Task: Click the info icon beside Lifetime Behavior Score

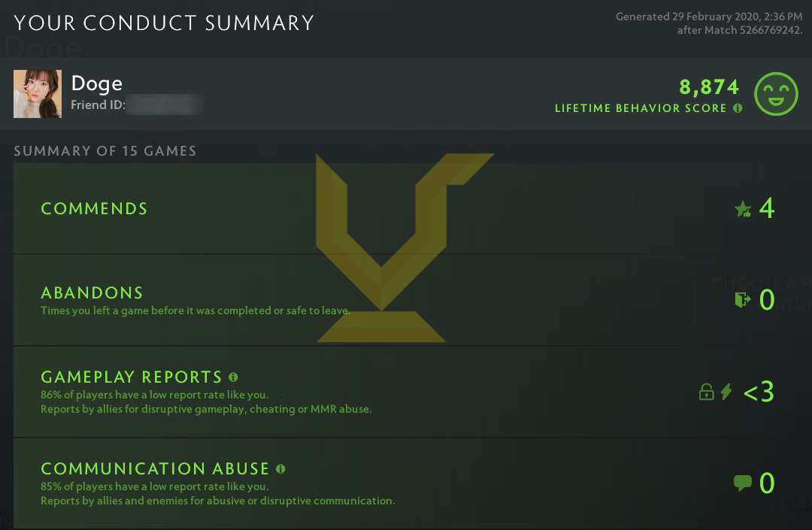Action: [x=738, y=108]
